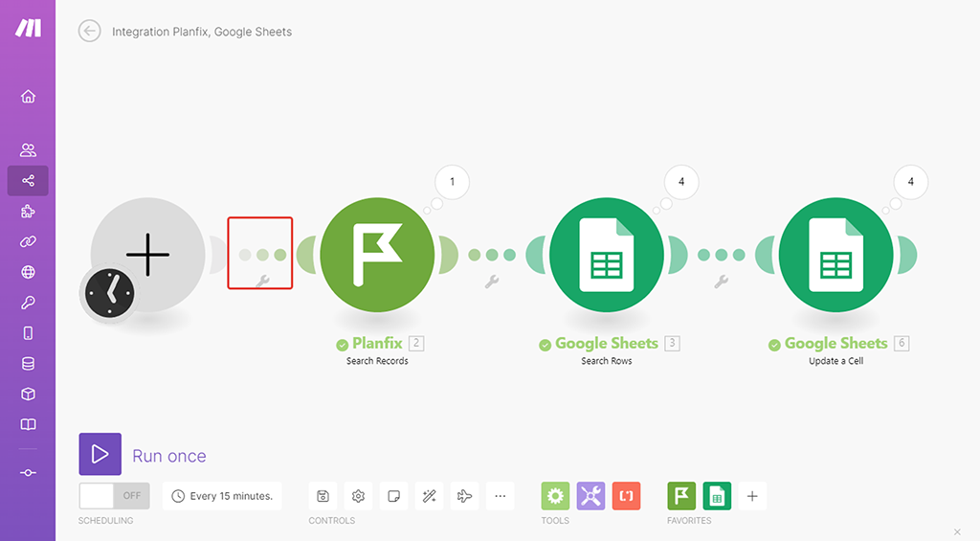Open Keys icon in sidebar

pyautogui.click(x=28, y=303)
